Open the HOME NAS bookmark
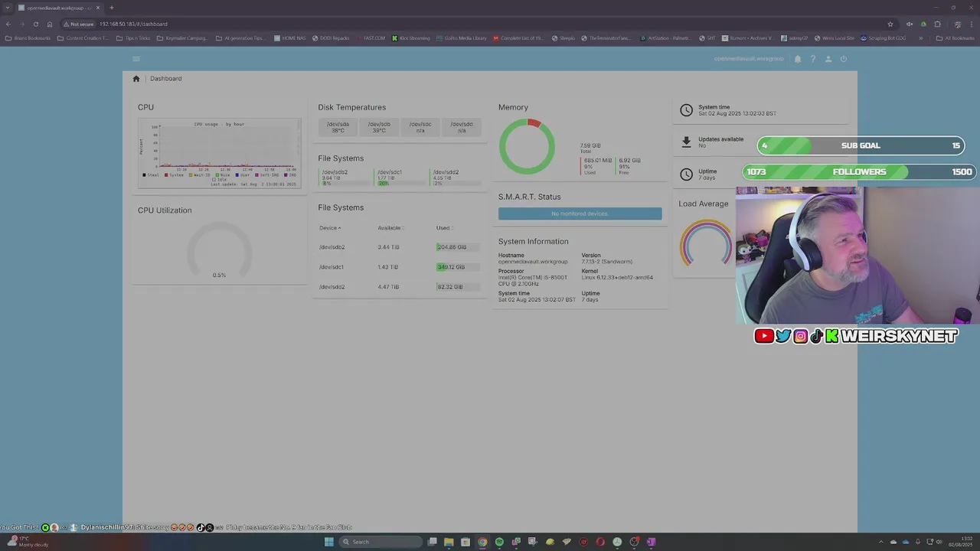 289,38
